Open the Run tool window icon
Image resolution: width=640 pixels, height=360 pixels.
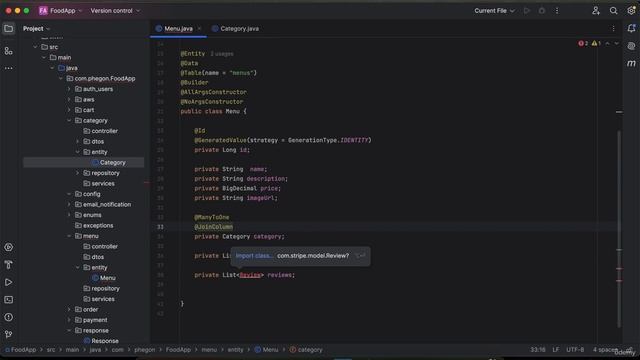click(8, 282)
